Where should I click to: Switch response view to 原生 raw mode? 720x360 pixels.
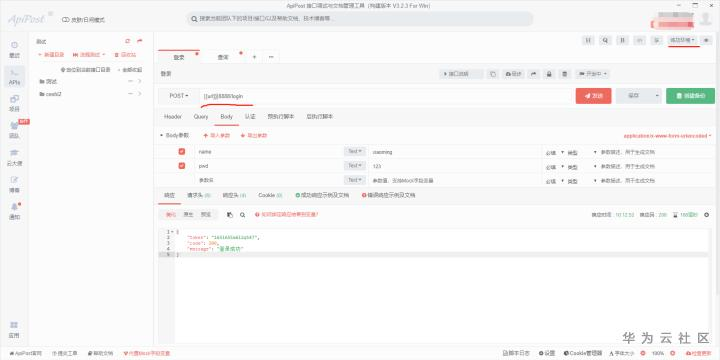188,214
